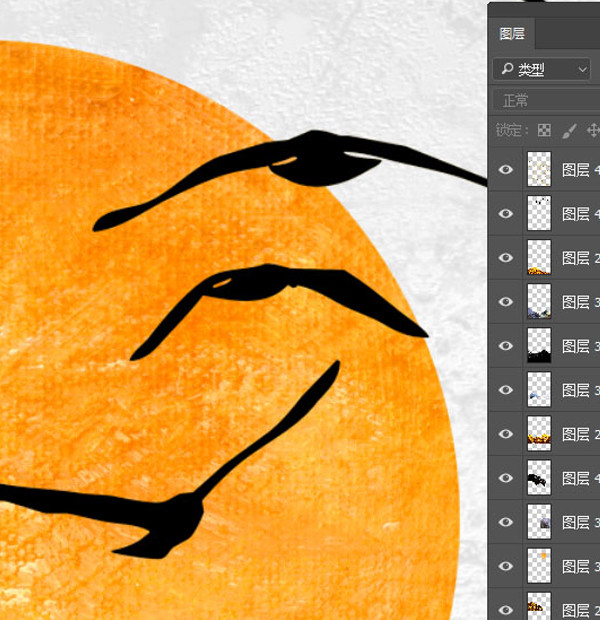Click 图层 name beside small orange dot thumbnail
Image resolution: width=600 pixels, height=620 pixels.
[x=581, y=566]
